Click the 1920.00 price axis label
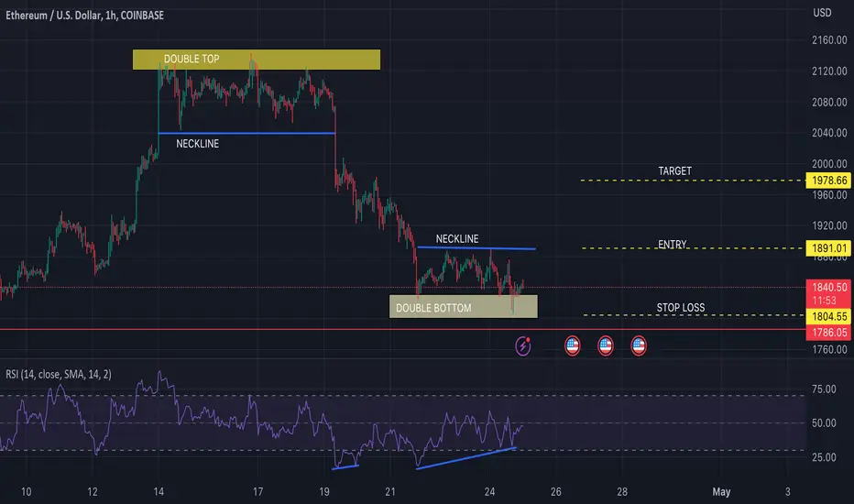The image size is (854, 504). 829,225
